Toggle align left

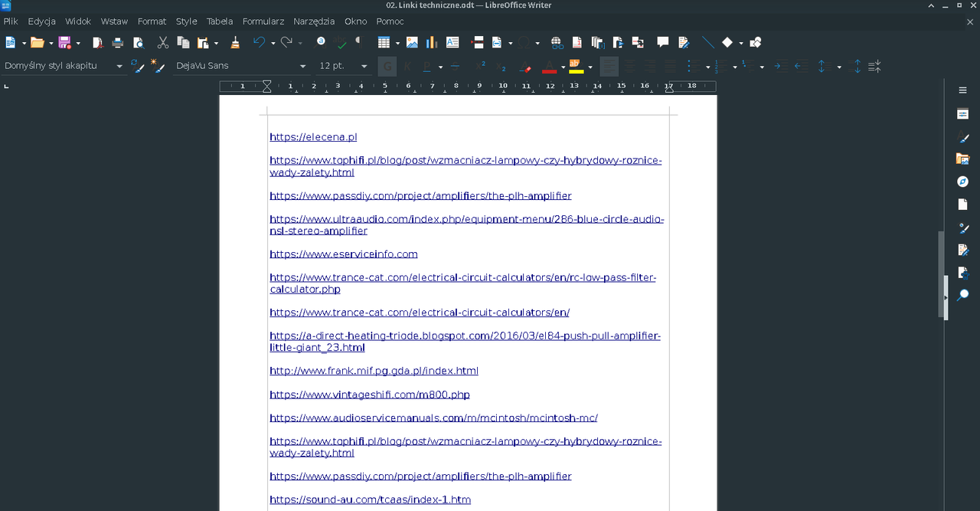(609, 66)
